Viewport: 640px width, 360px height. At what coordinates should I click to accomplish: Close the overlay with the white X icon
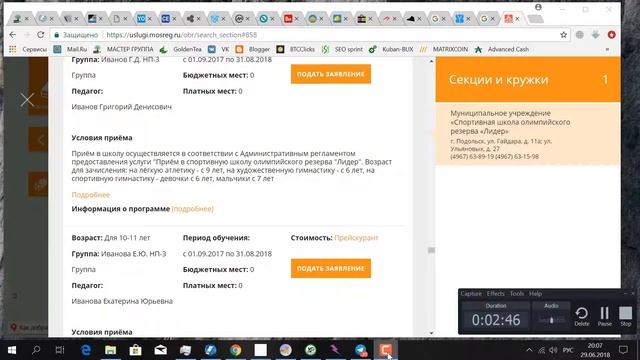(27, 100)
